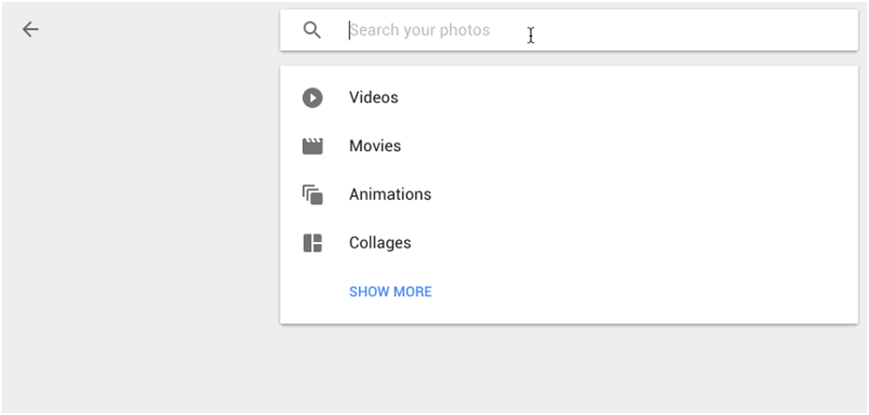Focus the 'Search your photos' field

(600, 30)
